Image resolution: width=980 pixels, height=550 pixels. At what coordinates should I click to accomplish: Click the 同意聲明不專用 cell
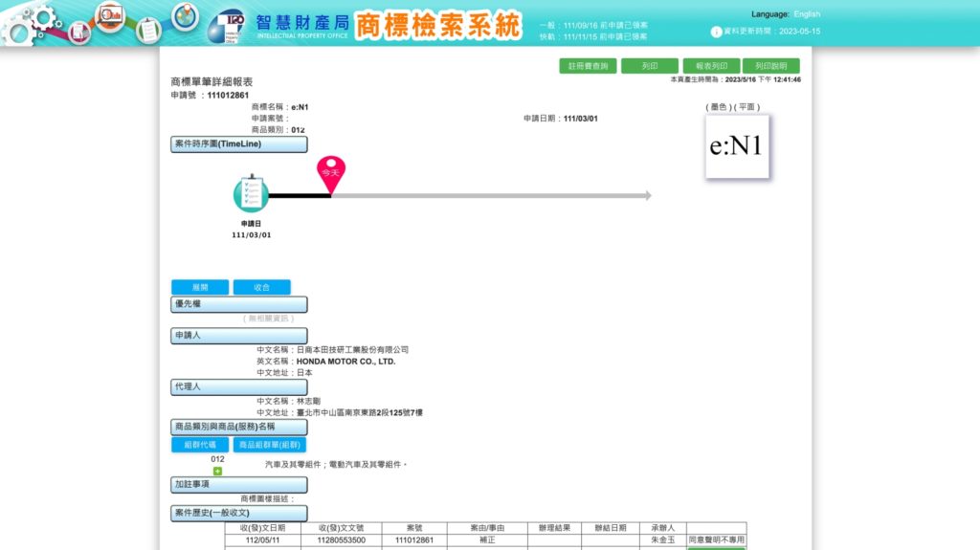pyautogui.click(x=716, y=540)
